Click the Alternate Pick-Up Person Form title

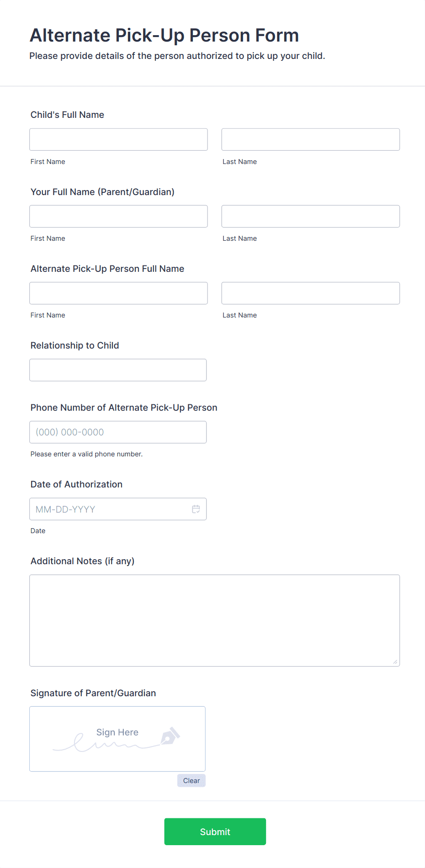(x=164, y=35)
